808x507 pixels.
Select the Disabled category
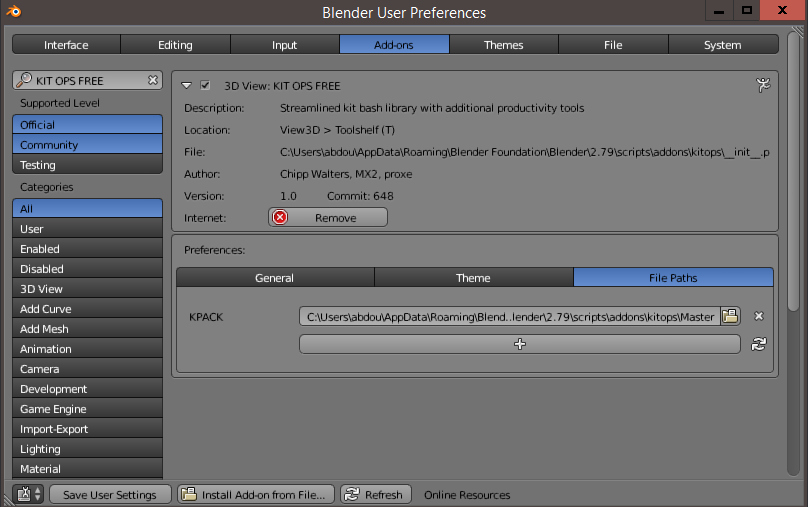click(x=87, y=269)
